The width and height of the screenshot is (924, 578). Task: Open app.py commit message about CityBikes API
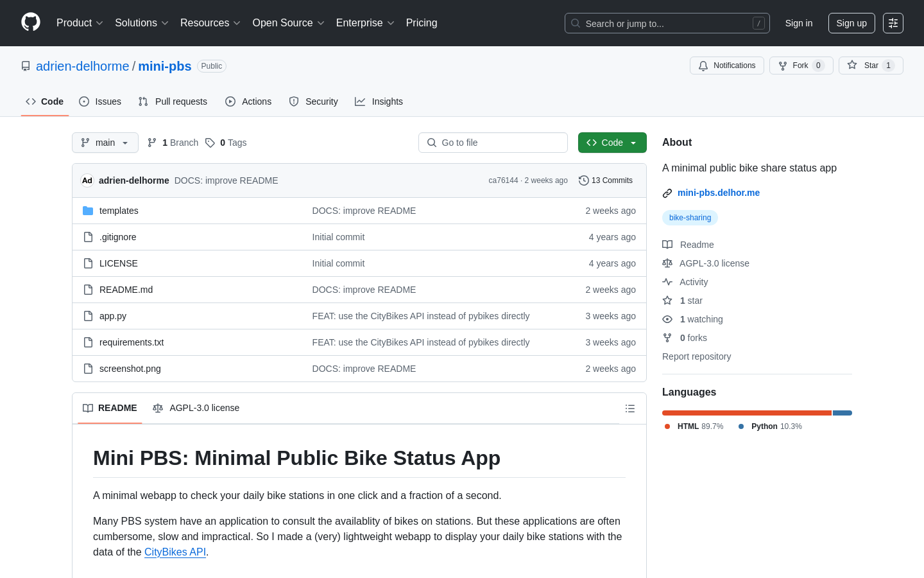point(421,316)
